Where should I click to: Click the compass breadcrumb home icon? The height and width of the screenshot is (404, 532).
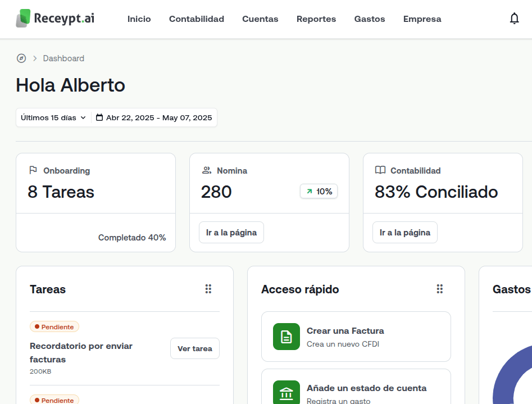(x=21, y=58)
